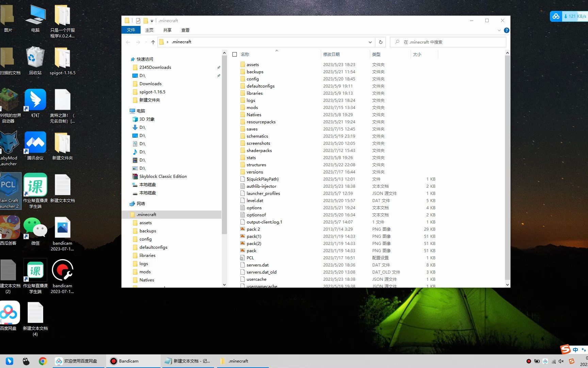Open the 钉钉 desktop shortcut
The image size is (588, 368).
click(x=35, y=103)
